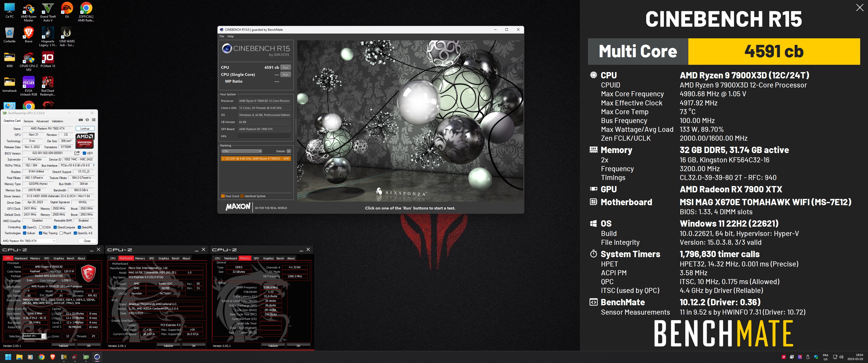Click the AMD software tray icon
Image resolution: width=868 pixels, height=363 pixels.
coord(784,357)
